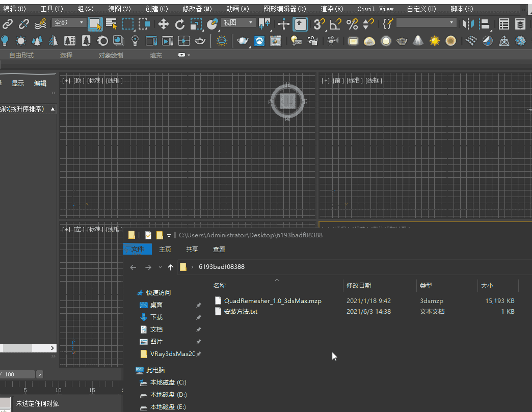The width and height of the screenshot is (532, 412).
Task: Click the time slider showing / 100
Action: pos(18,374)
